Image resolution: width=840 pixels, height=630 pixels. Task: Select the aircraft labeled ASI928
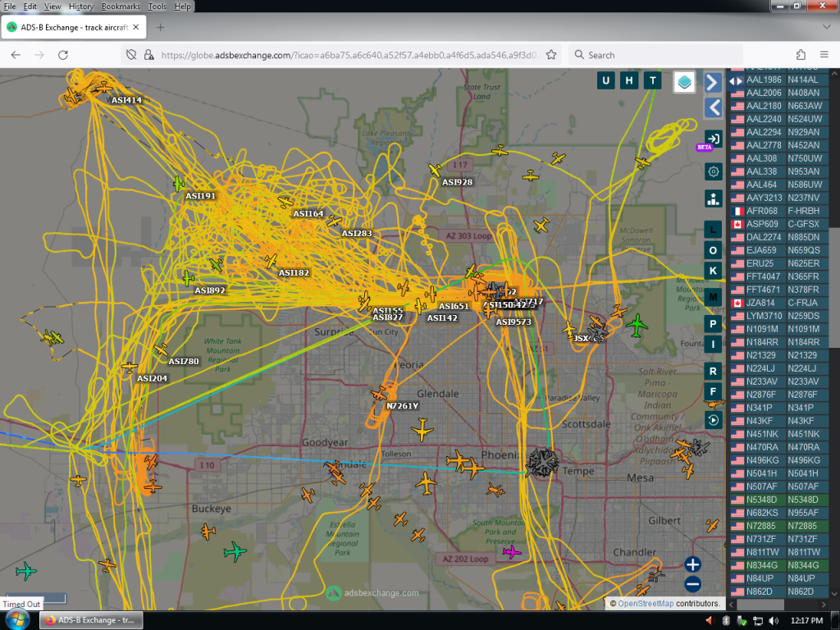click(435, 171)
